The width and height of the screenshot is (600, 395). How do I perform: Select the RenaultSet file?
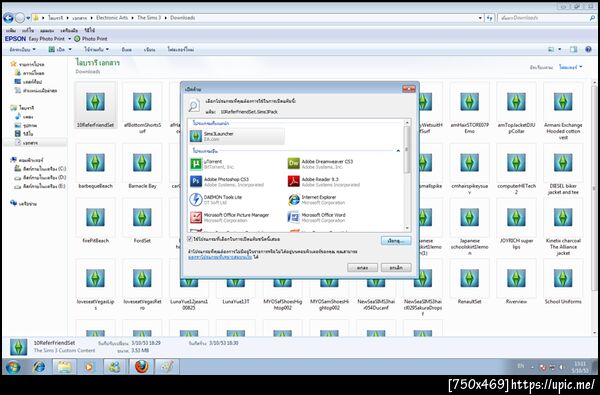pos(470,282)
